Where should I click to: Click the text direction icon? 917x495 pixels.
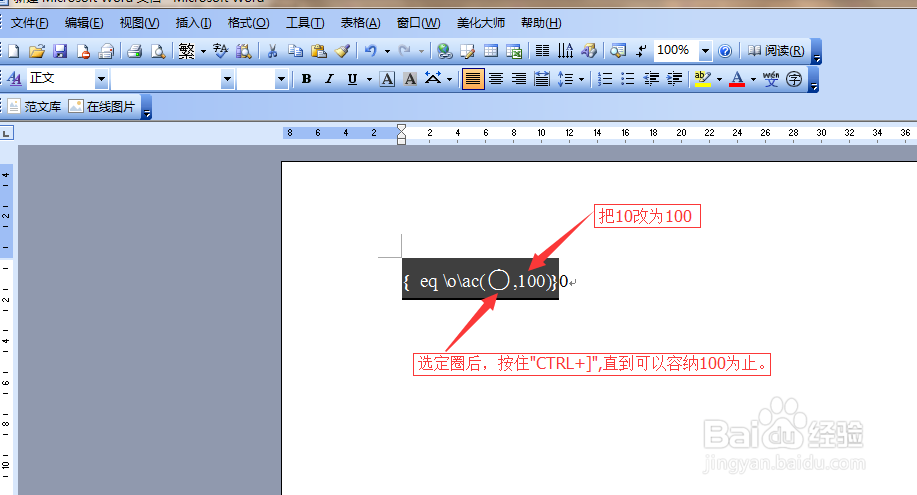[x=566, y=51]
